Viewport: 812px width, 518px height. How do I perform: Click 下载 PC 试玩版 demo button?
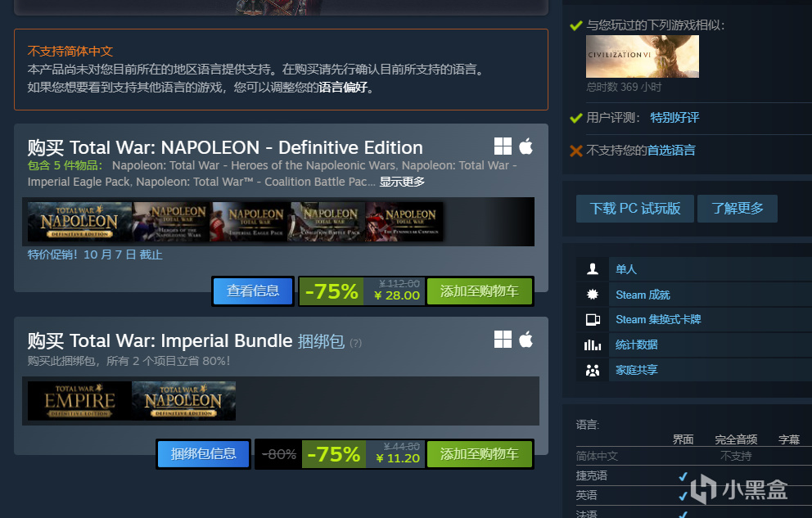click(635, 209)
